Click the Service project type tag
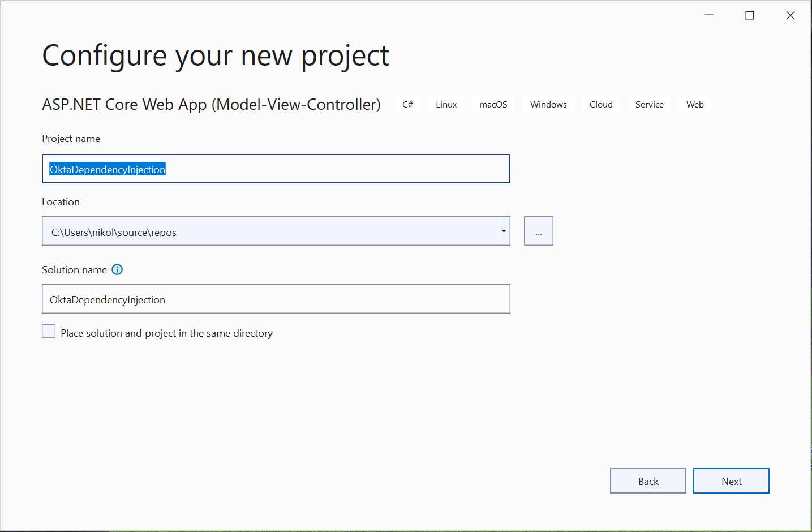Screen dimensions: 812x532 649,105
